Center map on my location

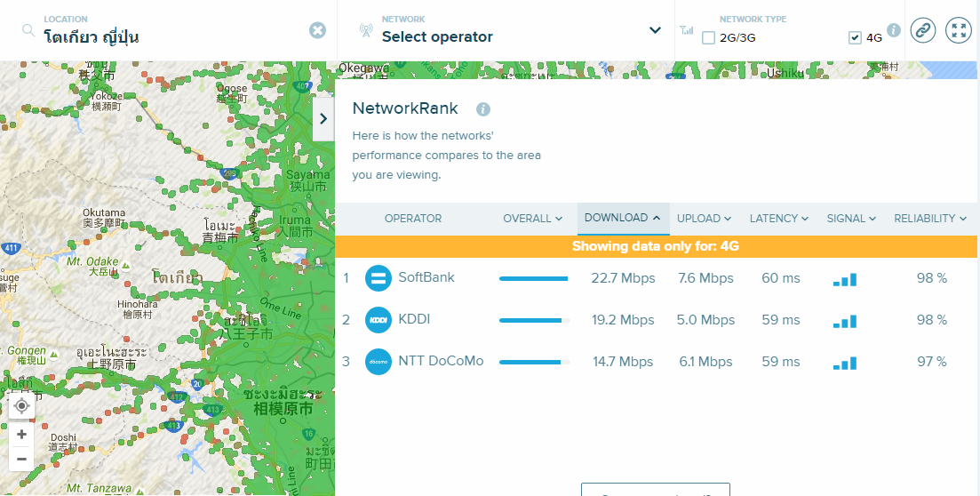coord(22,406)
